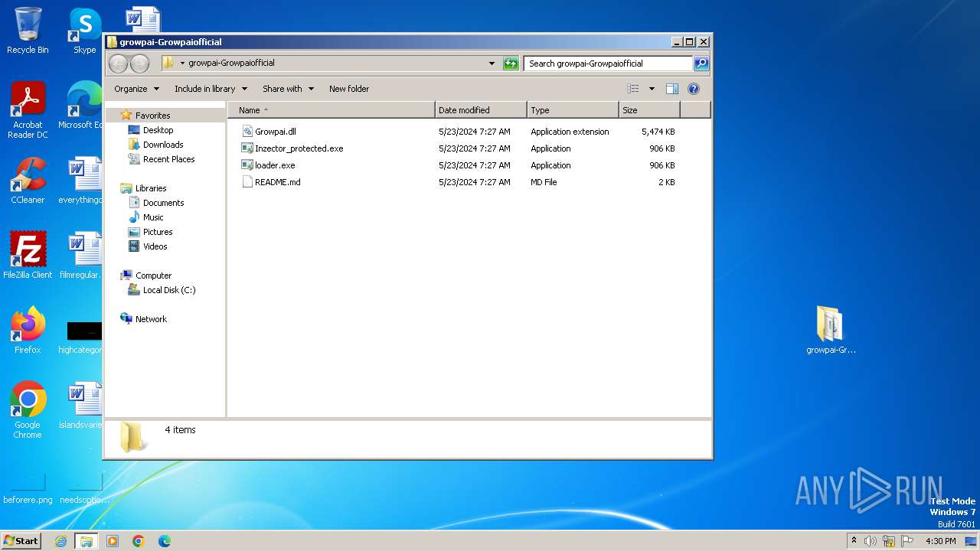
Task: Select Music library
Action: 153,217
